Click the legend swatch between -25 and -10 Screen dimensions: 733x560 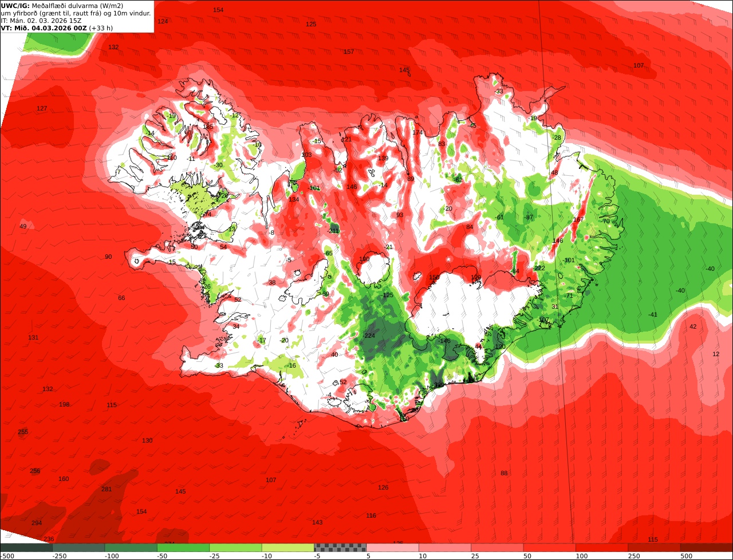click(235, 547)
